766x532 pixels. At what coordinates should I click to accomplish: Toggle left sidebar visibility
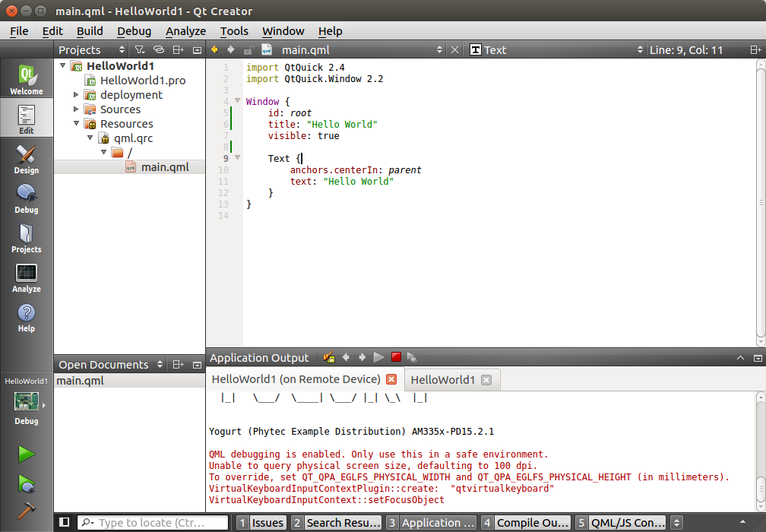[64, 522]
